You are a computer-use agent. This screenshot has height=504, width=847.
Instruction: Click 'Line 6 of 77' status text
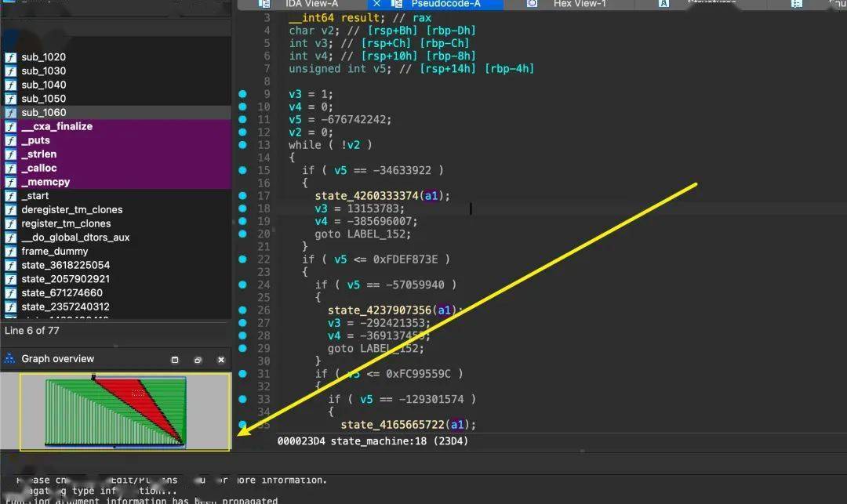(x=32, y=330)
